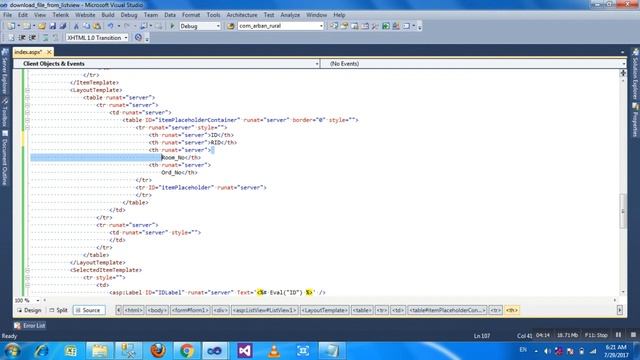Select the <form#form1> breadcrumb tag
640x360 pixels.
click(x=190, y=310)
